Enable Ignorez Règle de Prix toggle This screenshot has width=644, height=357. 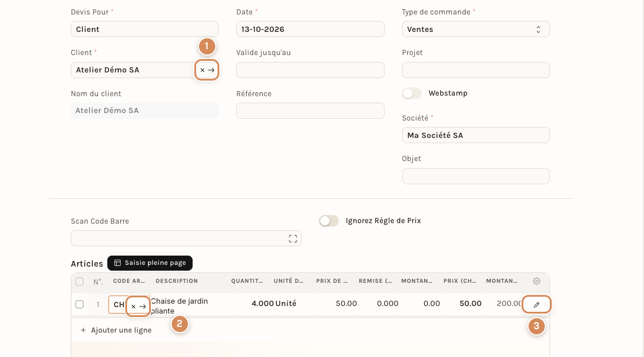(329, 221)
